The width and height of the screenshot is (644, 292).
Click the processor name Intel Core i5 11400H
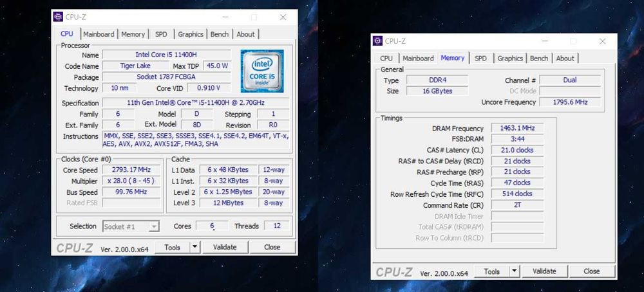[166, 55]
